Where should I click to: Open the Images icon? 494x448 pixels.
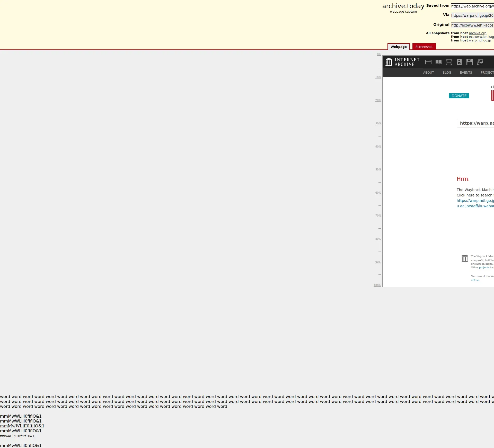tap(480, 62)
